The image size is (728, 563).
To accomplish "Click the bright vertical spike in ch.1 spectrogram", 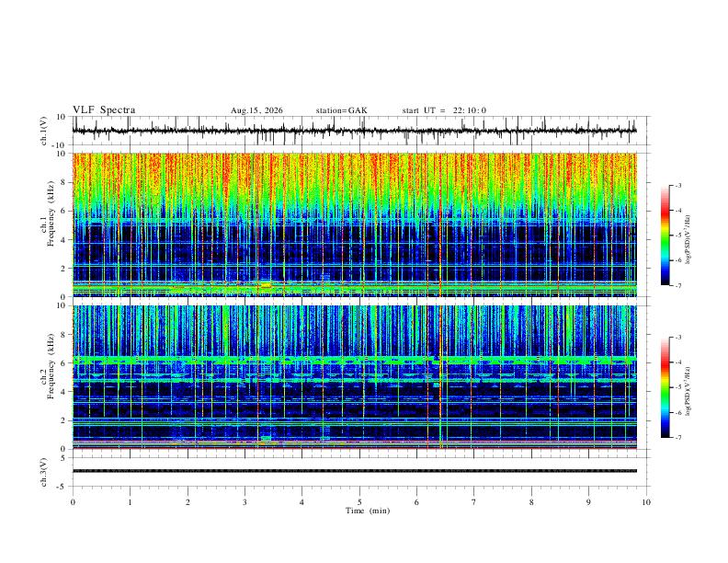I will 439,224.
